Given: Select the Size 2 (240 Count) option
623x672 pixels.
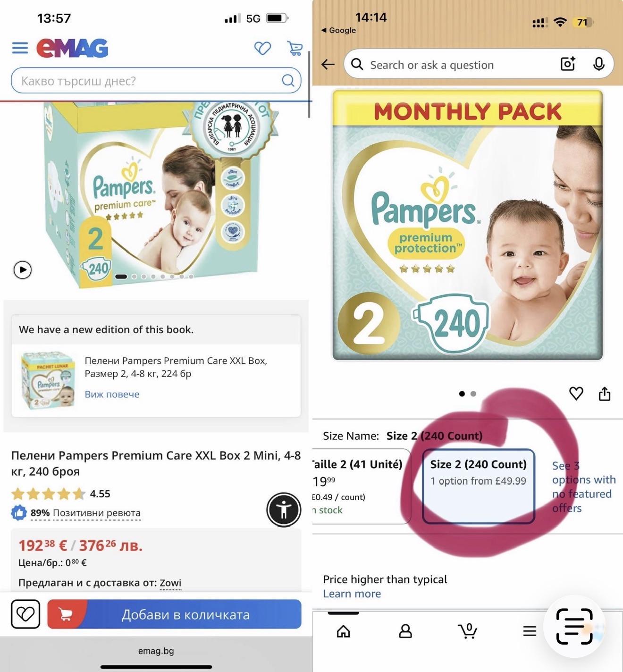Looking at the screenshot, I should pos(479,486).
